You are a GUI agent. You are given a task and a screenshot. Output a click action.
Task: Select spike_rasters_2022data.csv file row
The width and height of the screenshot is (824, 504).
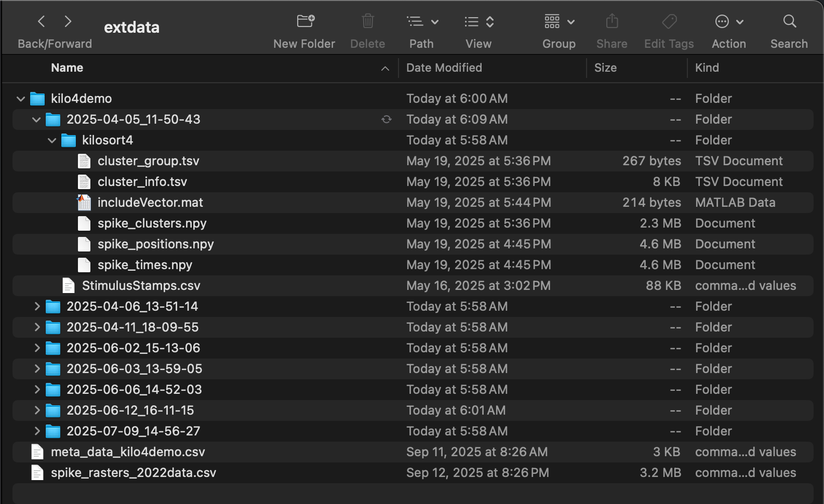point(133,473)
